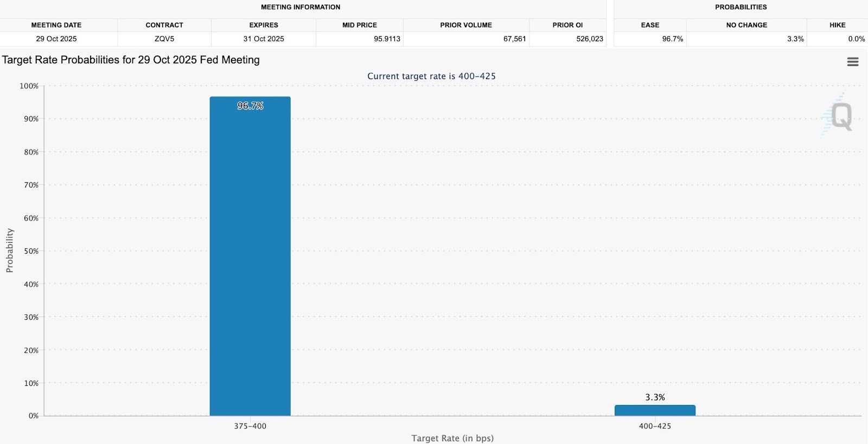Select the 29 Oct 2025 meeting date cell
This screenshot has height=444, width=868.
pyautogui.click(x=56, y=39)
